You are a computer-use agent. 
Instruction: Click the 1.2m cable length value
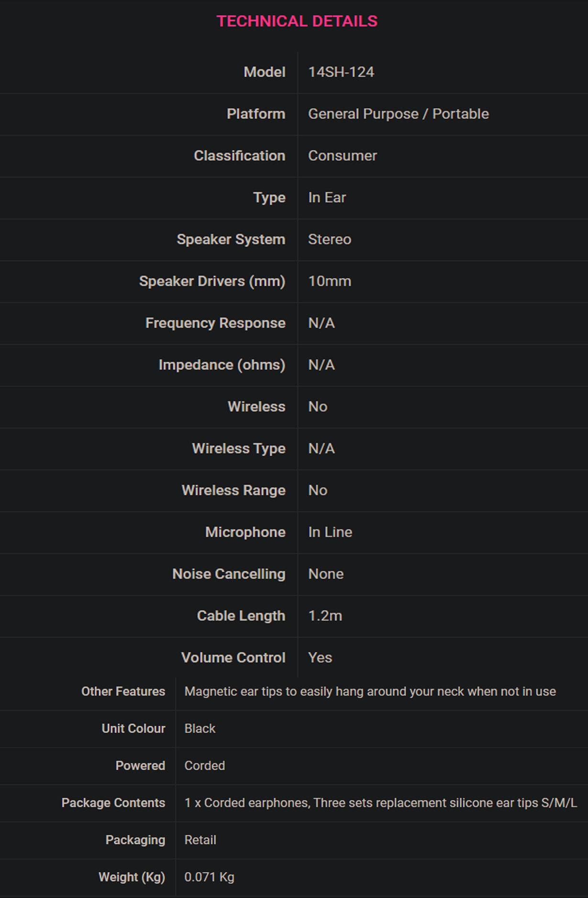coord(325,616)
